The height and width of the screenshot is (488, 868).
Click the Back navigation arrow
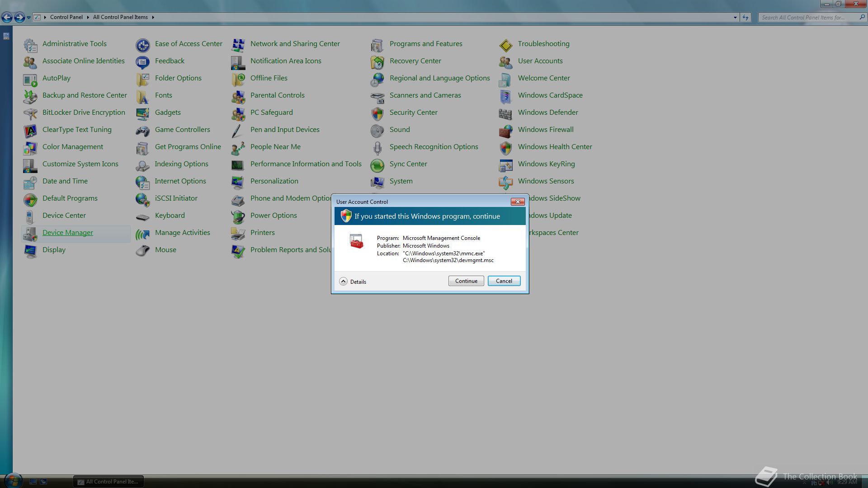[7, 17]
